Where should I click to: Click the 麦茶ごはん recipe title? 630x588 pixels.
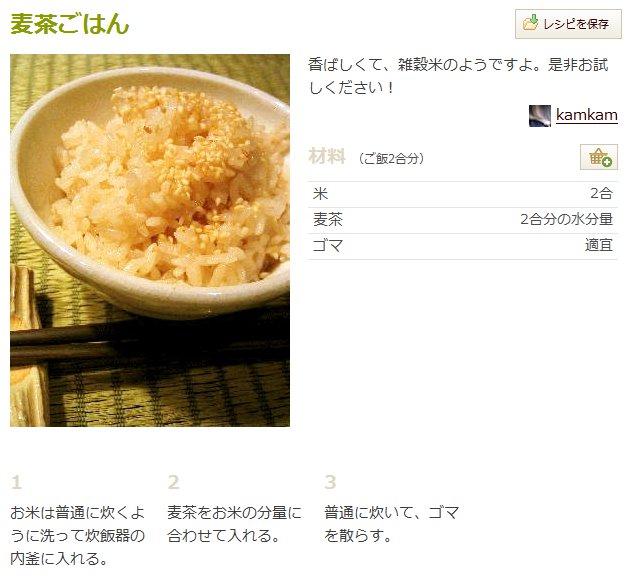tap(70, 24)
